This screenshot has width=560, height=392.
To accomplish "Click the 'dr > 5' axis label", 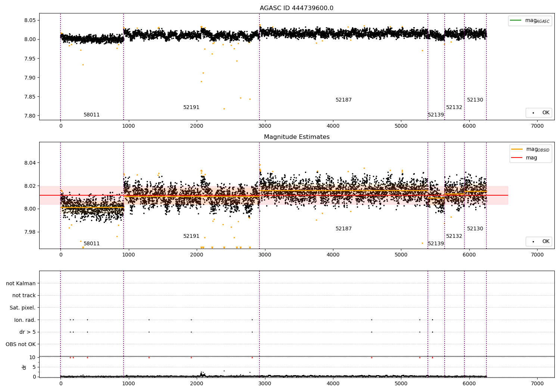I will click(x=28, y=332).
